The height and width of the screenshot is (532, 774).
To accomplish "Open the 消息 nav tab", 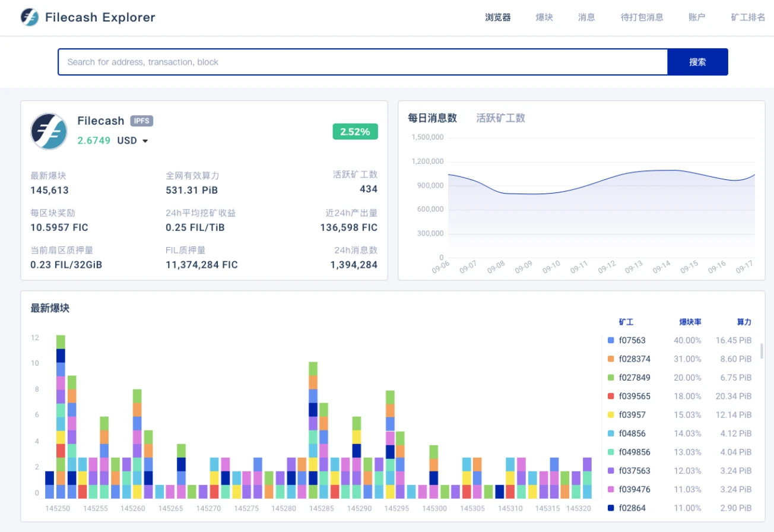I will click(x=586, y=17).
